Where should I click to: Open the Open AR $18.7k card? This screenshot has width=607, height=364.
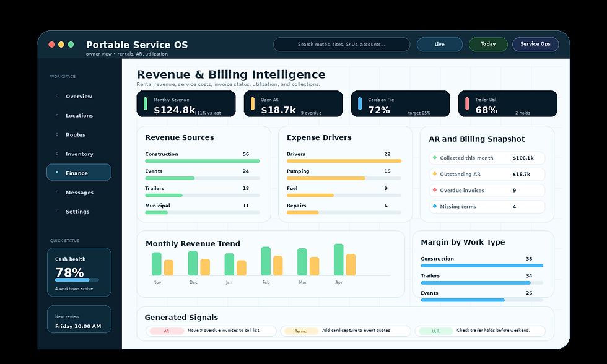tap(294, 103)
